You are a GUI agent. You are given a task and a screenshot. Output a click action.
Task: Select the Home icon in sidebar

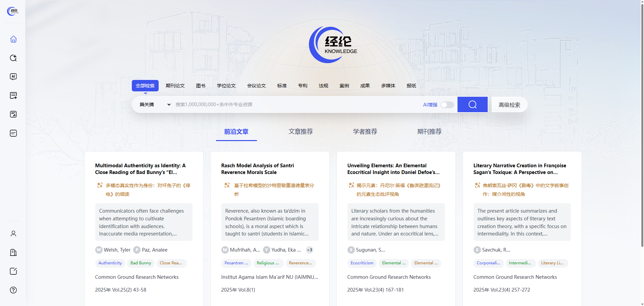(13, 39)
